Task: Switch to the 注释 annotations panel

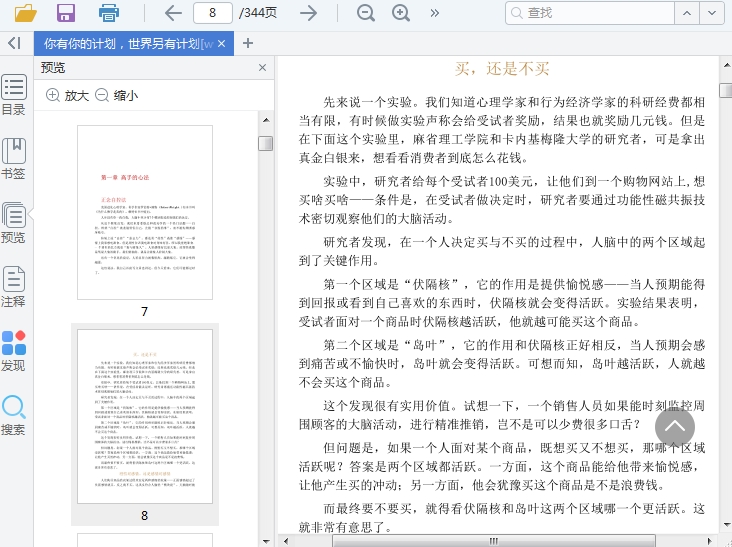Action: pos(14,286)
